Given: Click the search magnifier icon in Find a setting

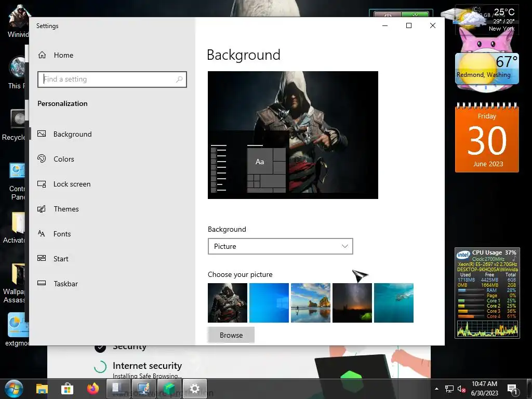Looking at the screenshot, I should [179, 79].
